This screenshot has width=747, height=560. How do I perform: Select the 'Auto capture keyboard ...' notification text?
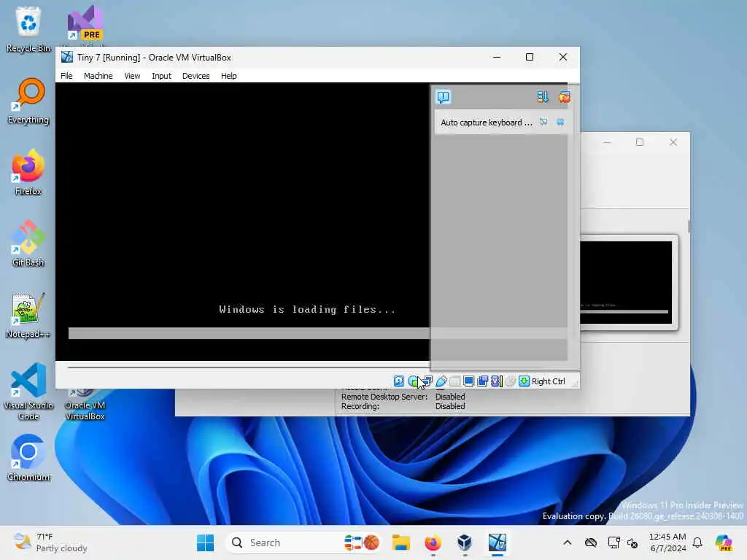(487, 122)
